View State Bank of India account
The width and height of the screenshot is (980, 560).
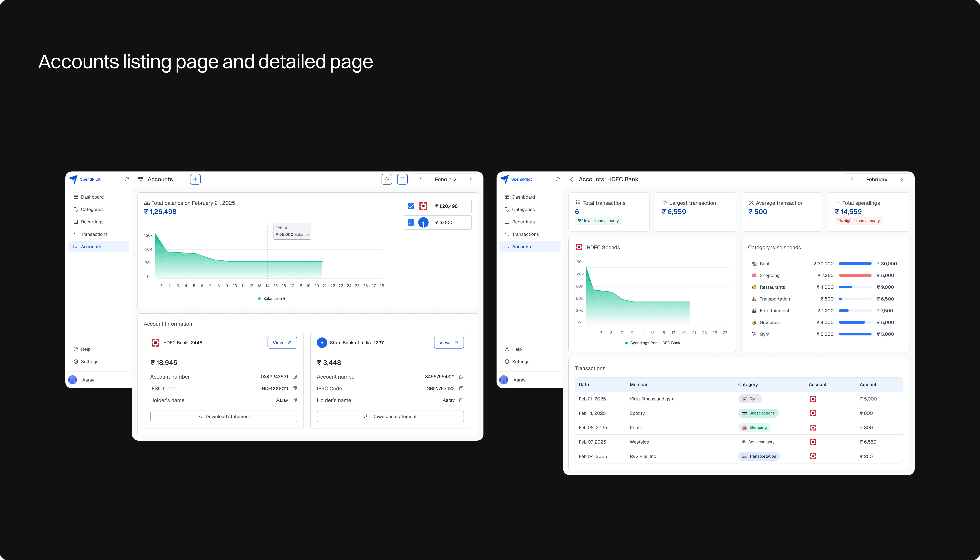pyautogui.click(x=449, y=343)
